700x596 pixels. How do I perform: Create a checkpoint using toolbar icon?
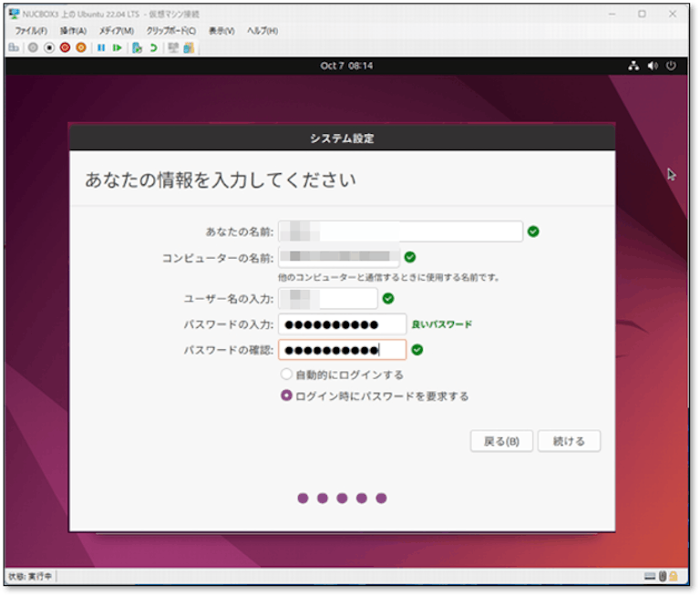[137, 47]
